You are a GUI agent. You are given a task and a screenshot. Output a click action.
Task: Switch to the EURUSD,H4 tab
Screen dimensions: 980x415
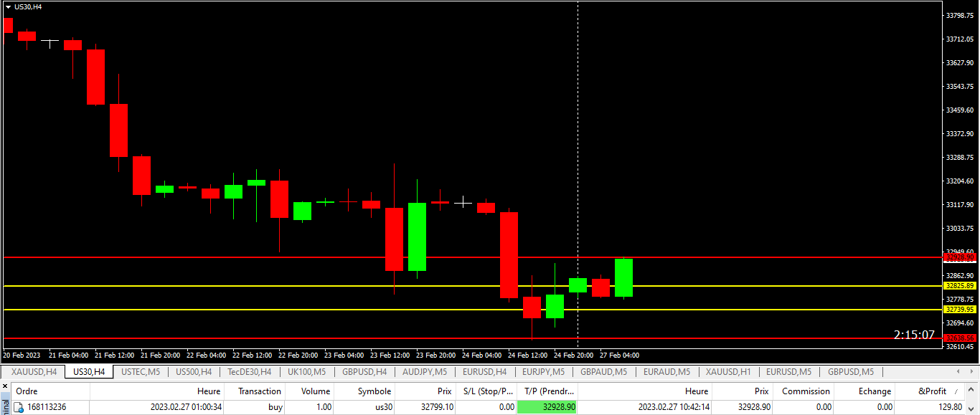coord(484,372)
